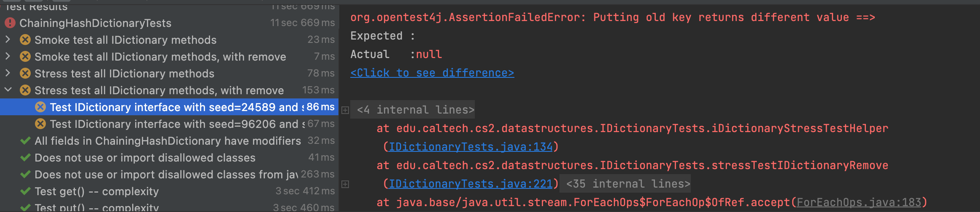Click the ChainingHashDictionaryTests red error icon

pos(10,23)
